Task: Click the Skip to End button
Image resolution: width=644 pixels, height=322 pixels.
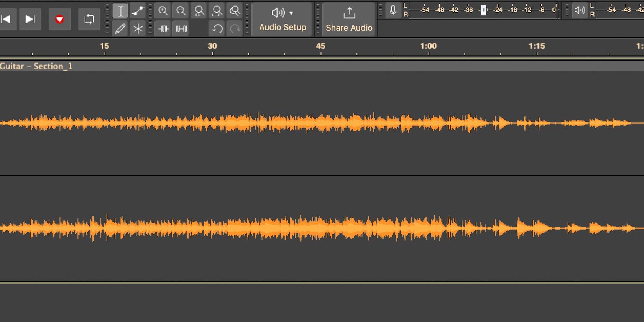Action: pyautogui.click(x=30, y=19)
